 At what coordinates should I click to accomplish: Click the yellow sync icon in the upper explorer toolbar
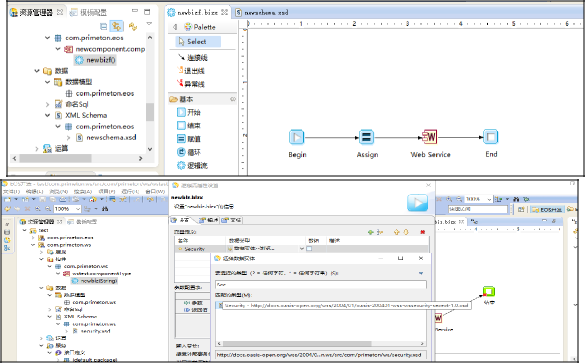[133, 26]
